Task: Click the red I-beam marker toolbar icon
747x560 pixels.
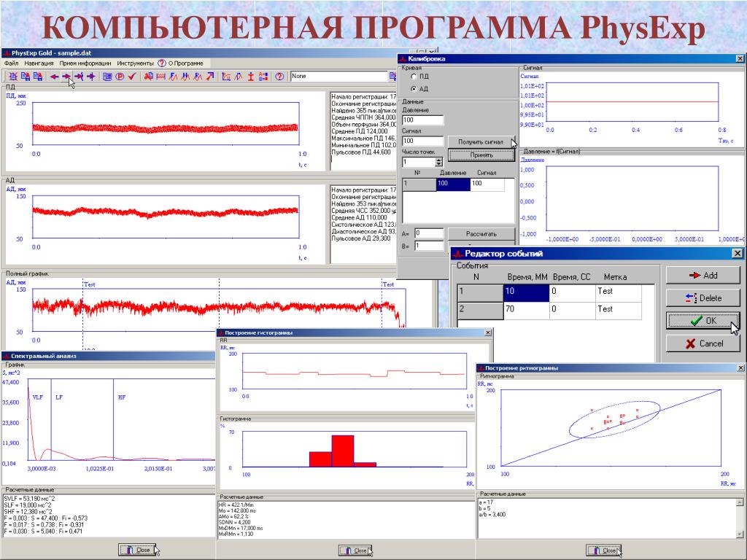Action: (x=251, y=76)
